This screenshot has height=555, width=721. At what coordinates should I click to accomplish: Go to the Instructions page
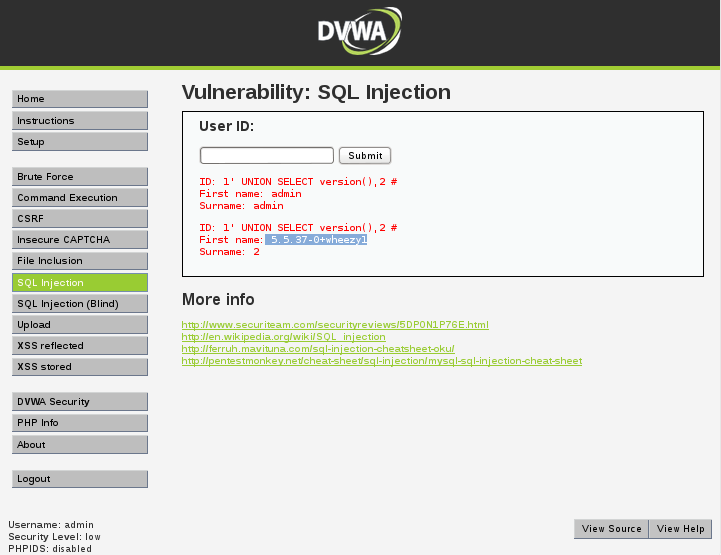(80, 121)
